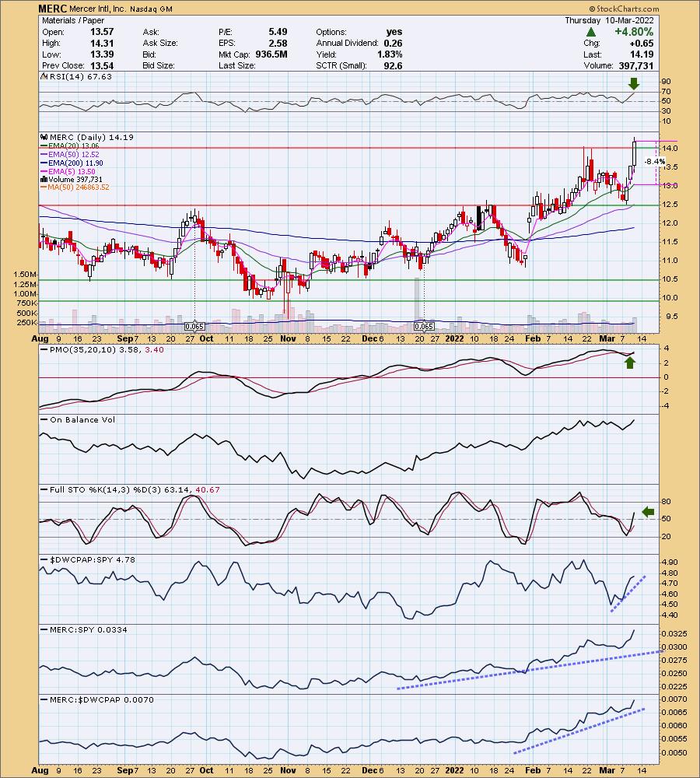Click the magenta EMA(5) line swatch
Image resolution: width=700 pixels, height=778 pixels.
[x=44, y=171]
